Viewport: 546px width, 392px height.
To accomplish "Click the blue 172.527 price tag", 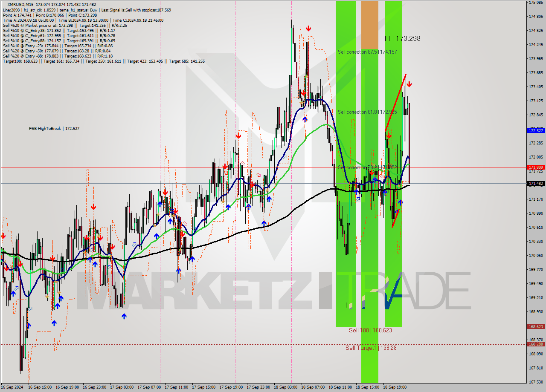I will [x=535, y=130].
